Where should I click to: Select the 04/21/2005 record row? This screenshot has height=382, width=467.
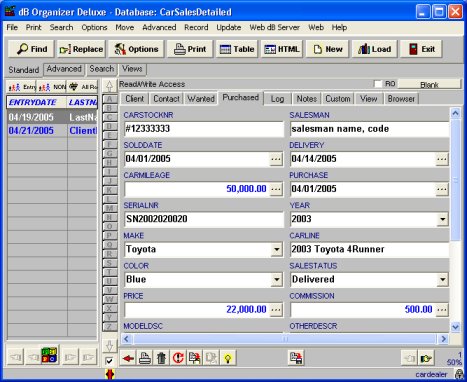coord(52,131)
